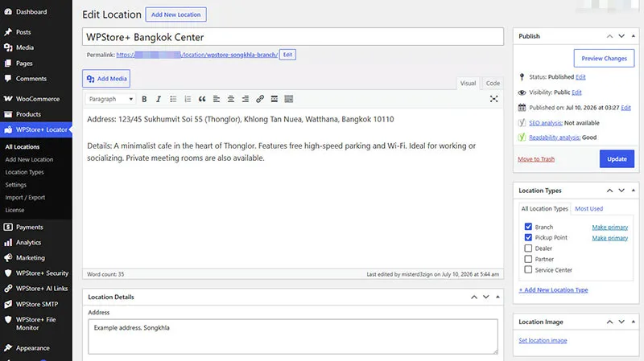Open the Paragraph format dropdown
This screenshot has width=644, height=361.
110,99
